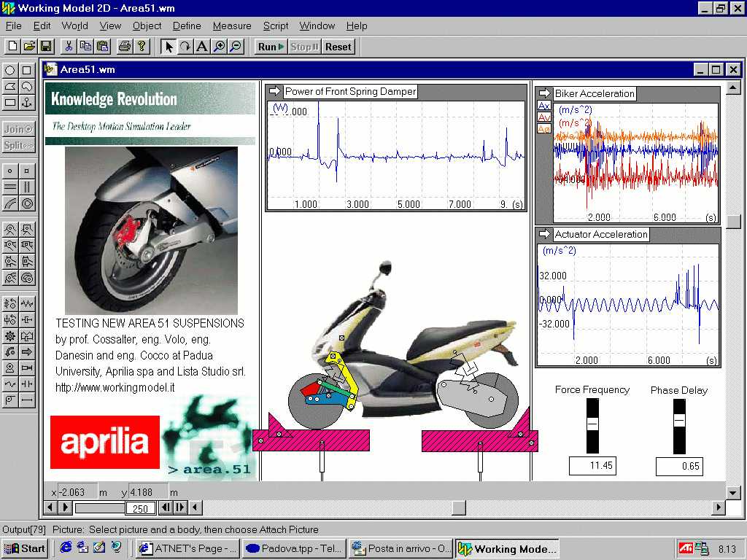Click the Biker Acceleration meter arrow button
747x560 pixels.
(544, 93)
